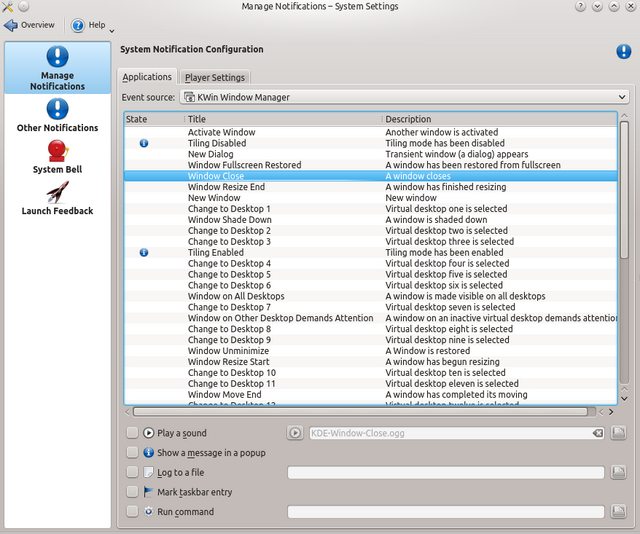Select Window on All Desktops row
640x534 pixels.
pos(371,296)
